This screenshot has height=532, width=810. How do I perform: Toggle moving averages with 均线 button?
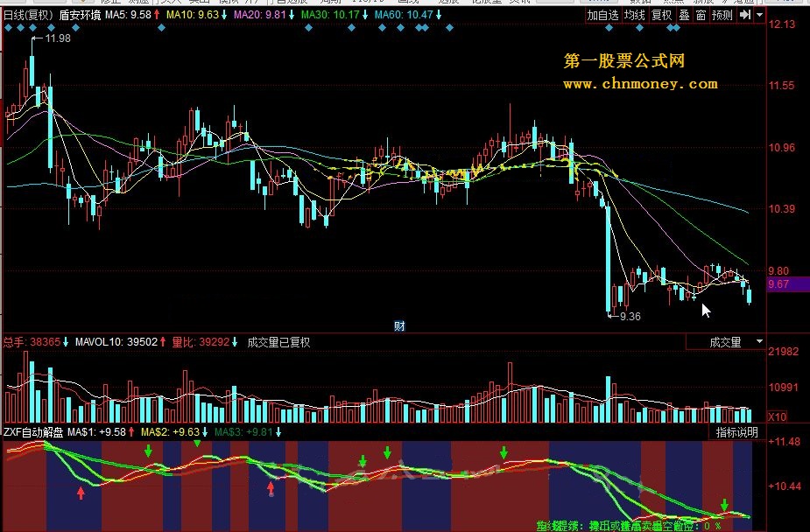click(x=634, y=16)
